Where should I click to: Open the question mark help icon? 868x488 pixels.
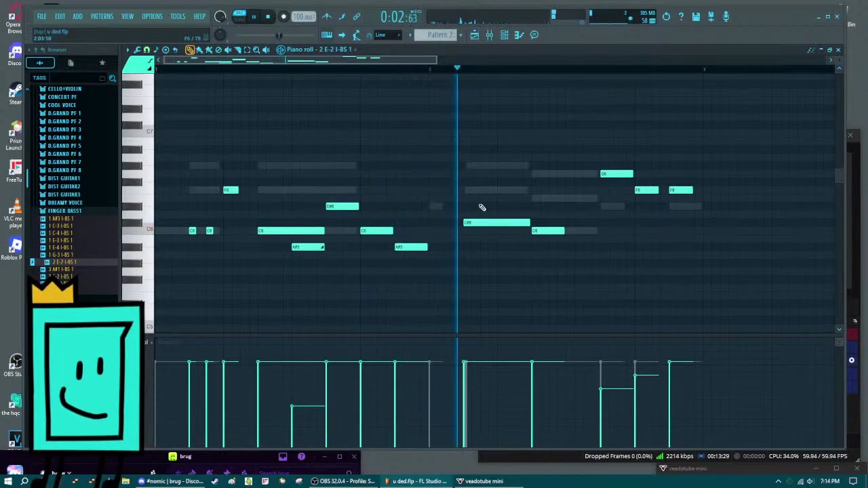[x=681, y=16]
